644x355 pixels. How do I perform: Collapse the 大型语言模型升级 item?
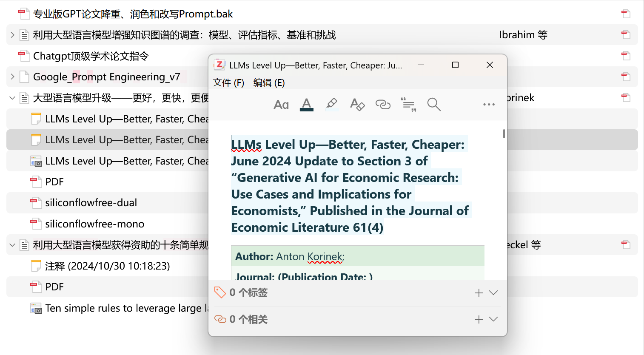pos(11,97)
